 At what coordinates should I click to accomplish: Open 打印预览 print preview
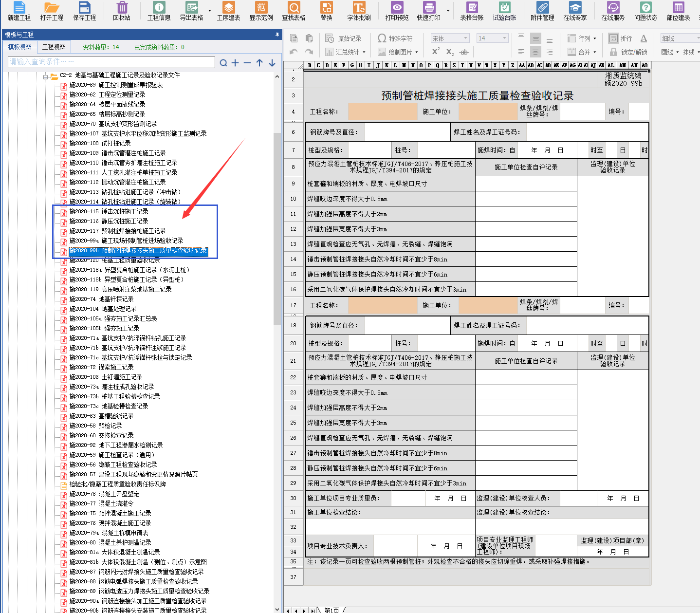coord(397,11)
